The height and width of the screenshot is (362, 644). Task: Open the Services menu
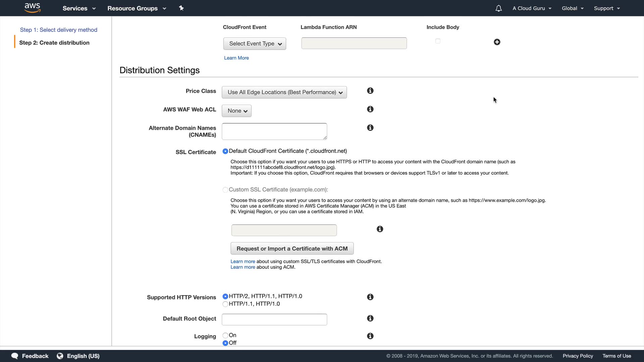(x=79, y=8)
